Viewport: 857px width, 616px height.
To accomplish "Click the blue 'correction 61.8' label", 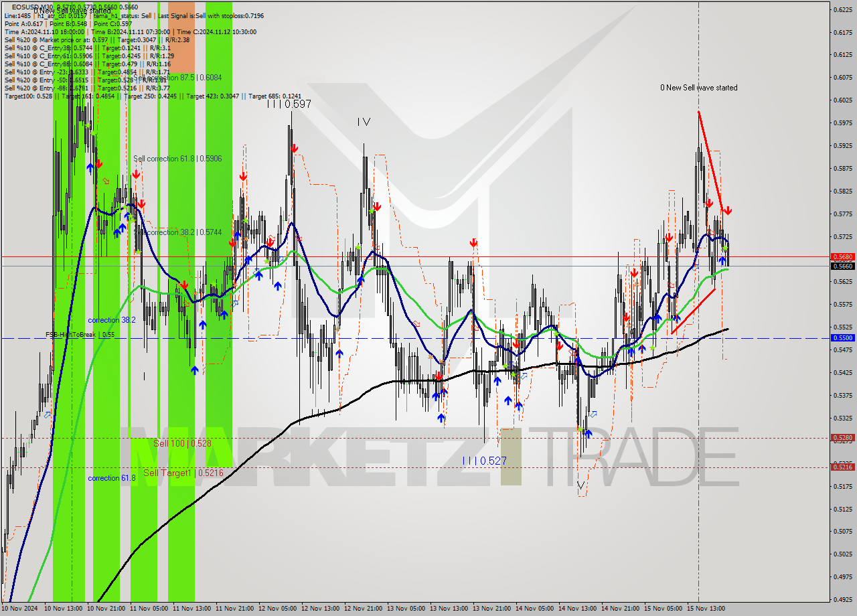I will point(112,478).
